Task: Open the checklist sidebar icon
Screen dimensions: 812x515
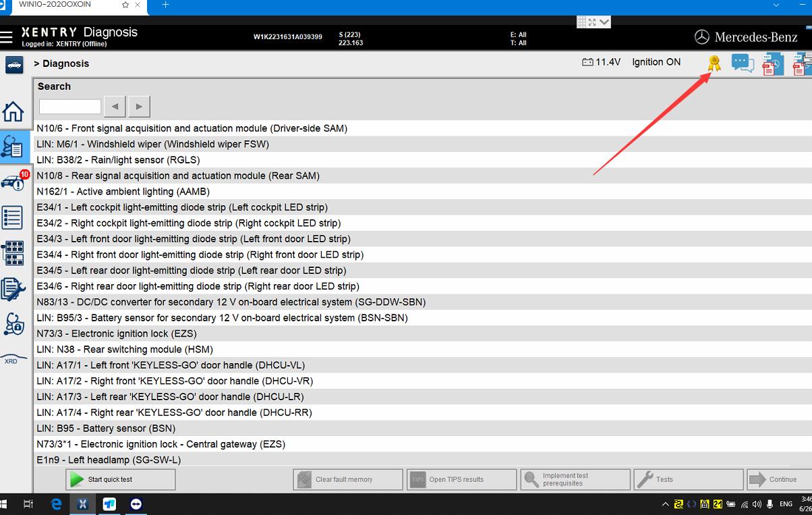Action: (x=13, y=217)
